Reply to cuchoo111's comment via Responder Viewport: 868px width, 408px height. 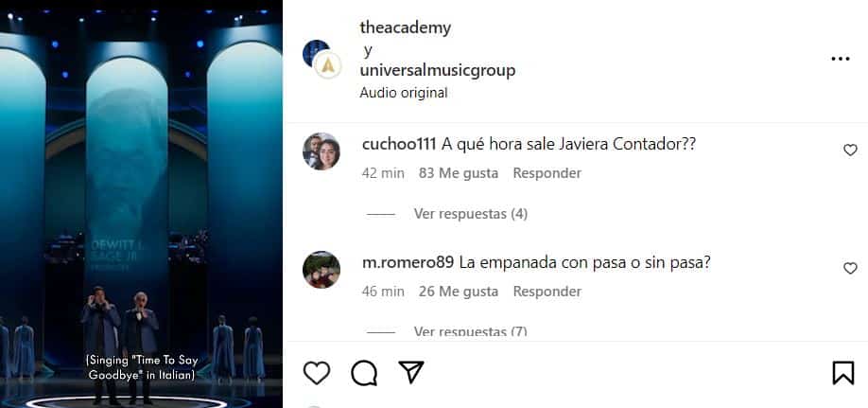(x=547, y=173)
